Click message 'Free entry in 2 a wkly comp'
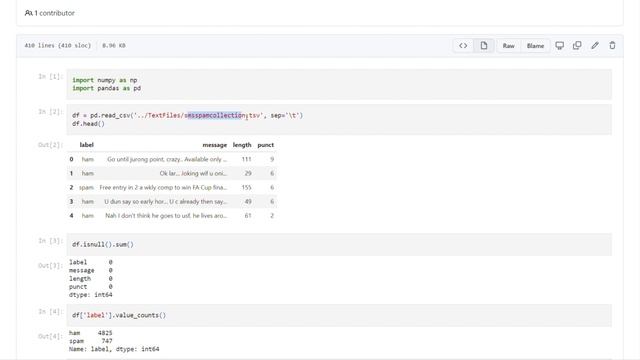 [x=163, y=187]
